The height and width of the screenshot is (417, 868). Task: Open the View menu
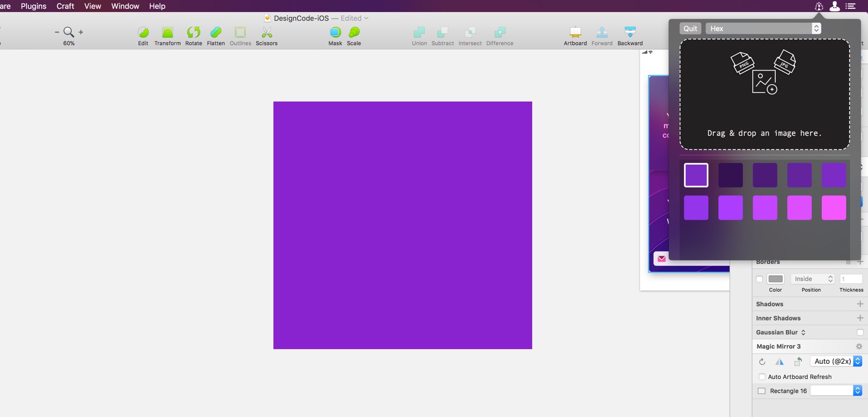pos(93,6)
